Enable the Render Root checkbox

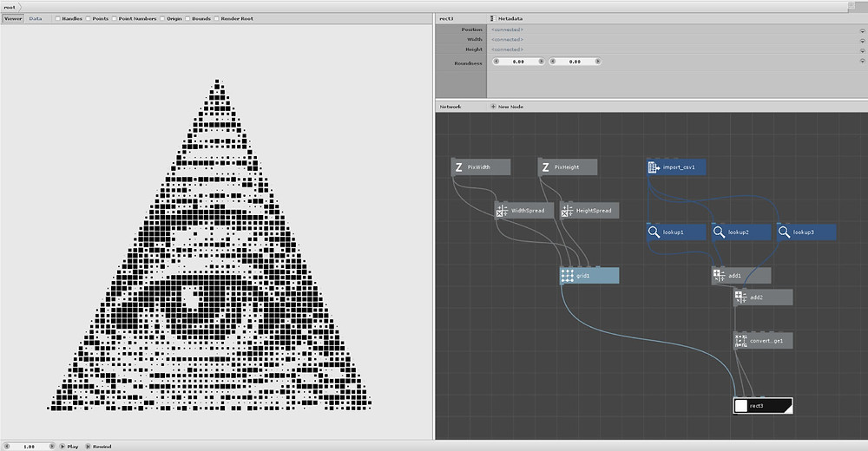(x=216, y=18)
